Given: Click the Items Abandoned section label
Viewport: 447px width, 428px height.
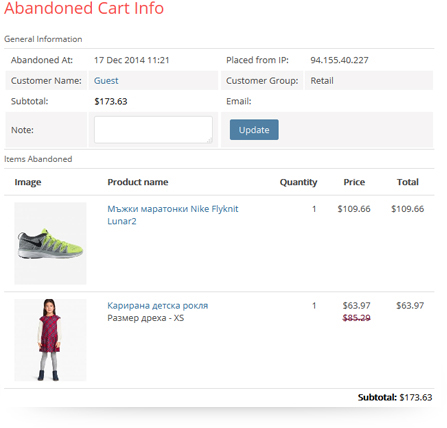Looking at the screenshot, I should click(x=38, y=159).
